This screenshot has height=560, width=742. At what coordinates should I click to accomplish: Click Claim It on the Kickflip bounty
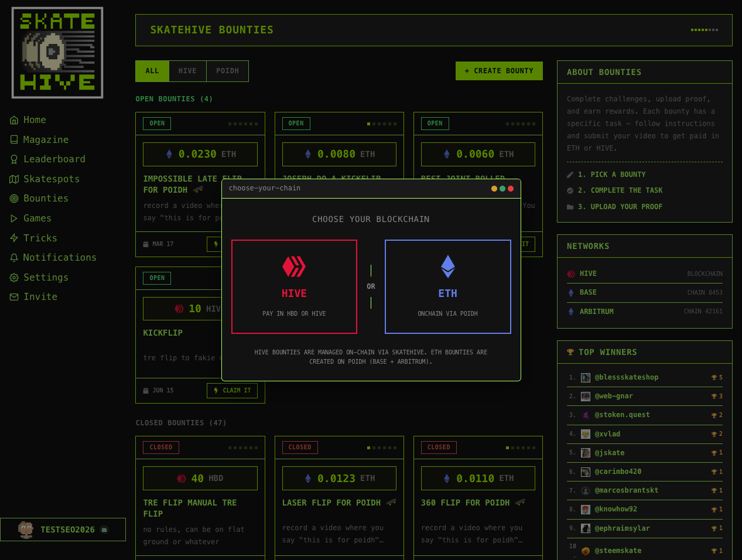[x=232, y=391]
